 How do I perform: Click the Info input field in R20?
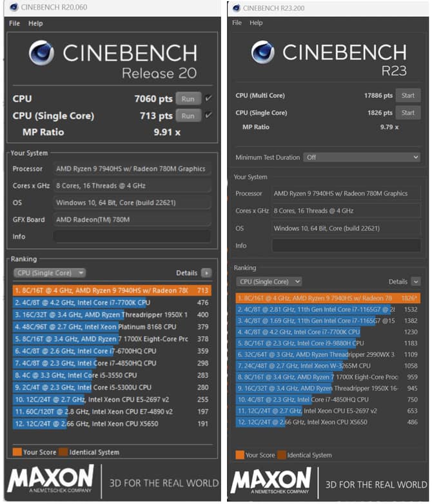click(132, 237)
